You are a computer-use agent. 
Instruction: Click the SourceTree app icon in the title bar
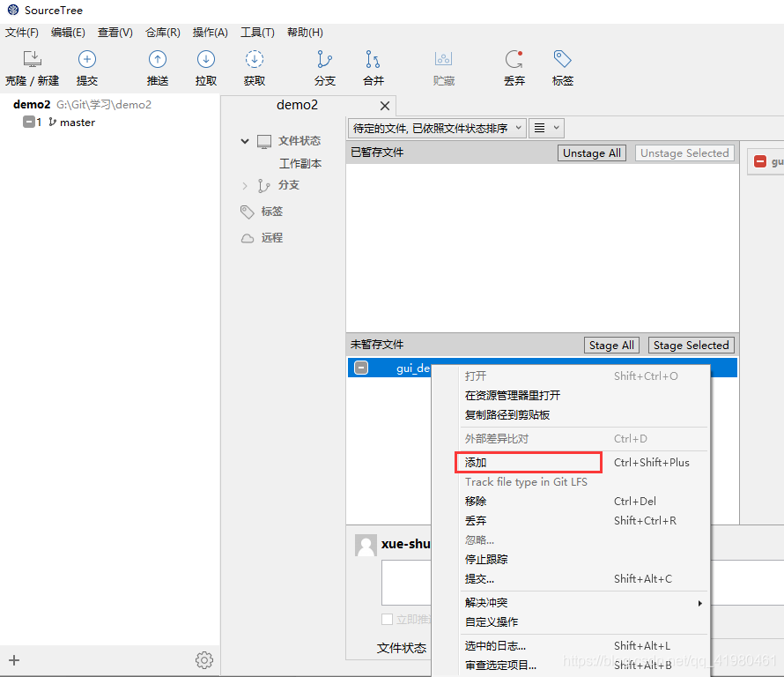(x=13, y=10)
